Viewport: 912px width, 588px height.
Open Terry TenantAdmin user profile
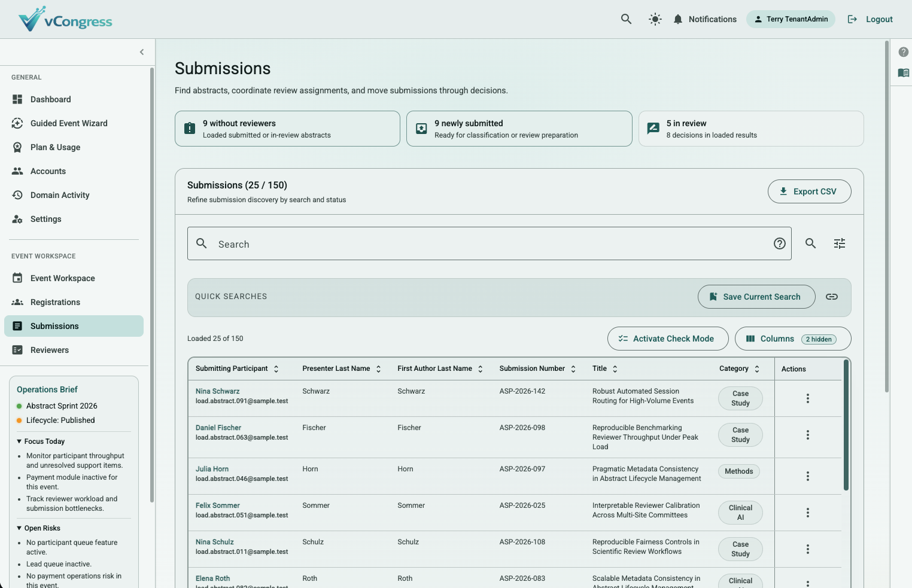(x=791, y=19)
